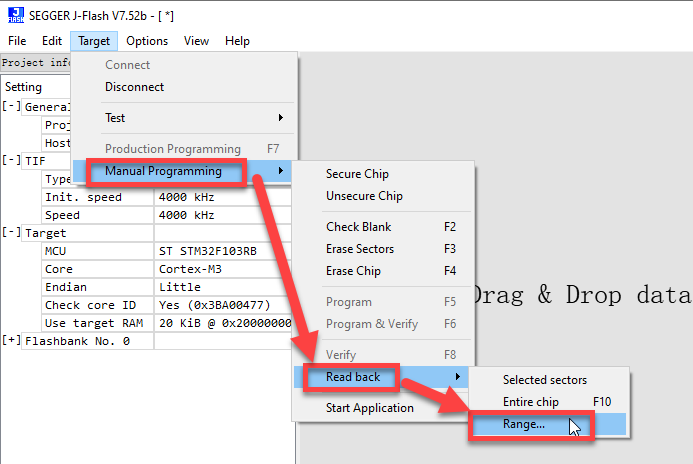
Task: Expand the Flashbank No. 0 group
Action: point(11,341)
